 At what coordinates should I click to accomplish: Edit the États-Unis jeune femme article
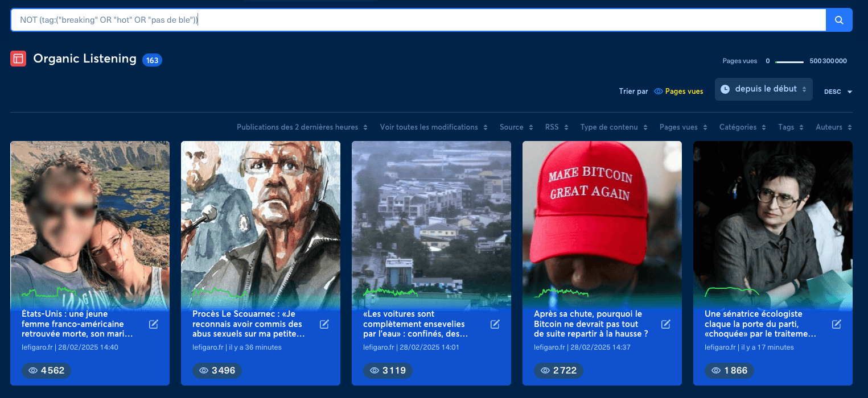[x=154, y=324]
